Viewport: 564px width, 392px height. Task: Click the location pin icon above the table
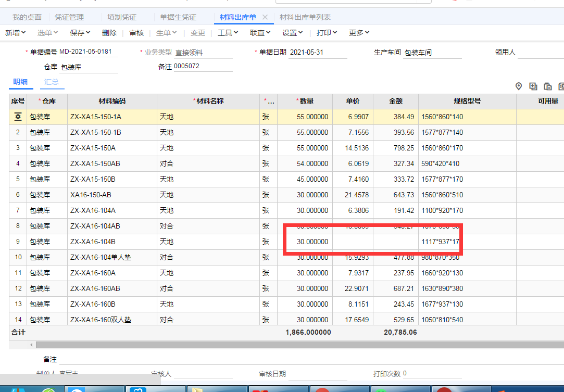pos(518,86)
